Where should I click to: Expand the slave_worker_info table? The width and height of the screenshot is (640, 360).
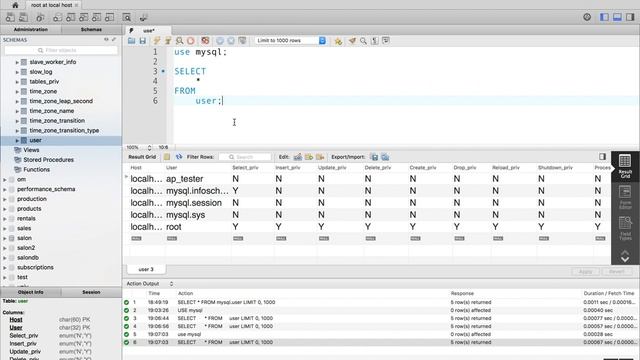(x=17, y=62)
